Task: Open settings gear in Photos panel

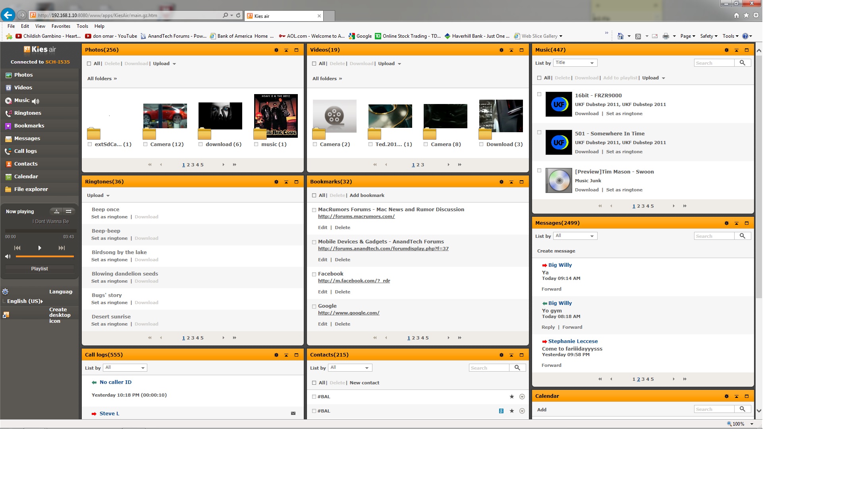Action: pyautogui.click(x=276, y=50)
